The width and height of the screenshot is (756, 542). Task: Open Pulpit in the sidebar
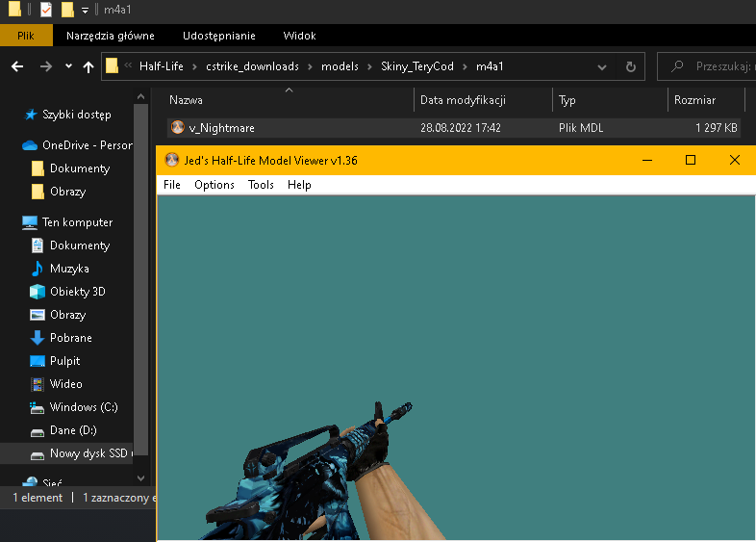[x=64, y=362]
